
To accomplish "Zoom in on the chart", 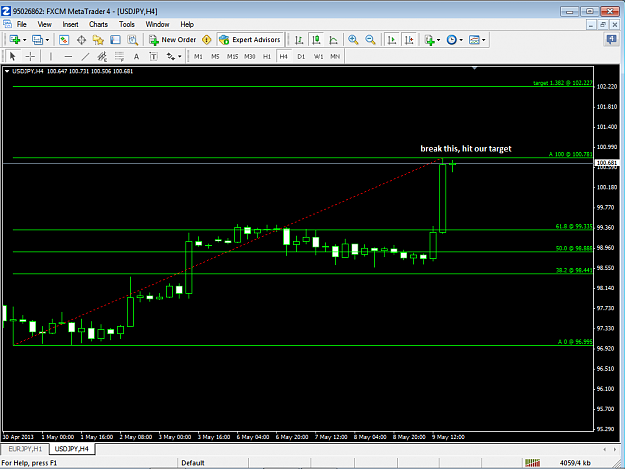I will click(x=353, y=40).
